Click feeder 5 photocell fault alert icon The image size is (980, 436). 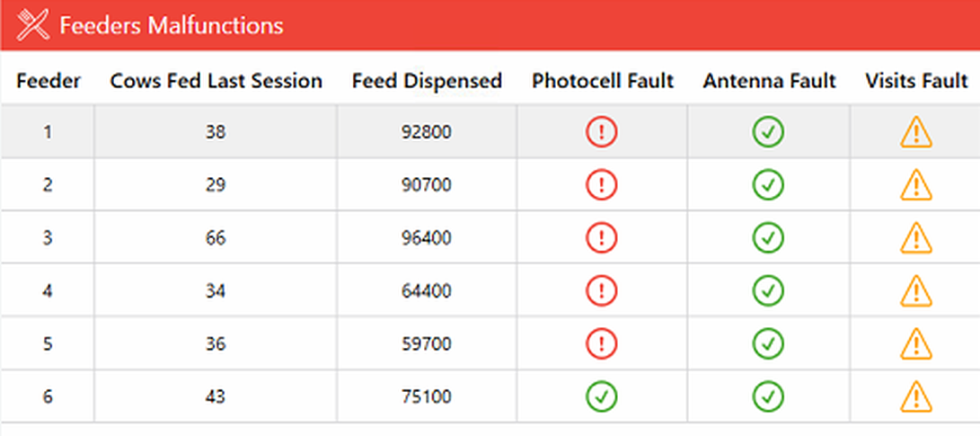pos(602,343)
